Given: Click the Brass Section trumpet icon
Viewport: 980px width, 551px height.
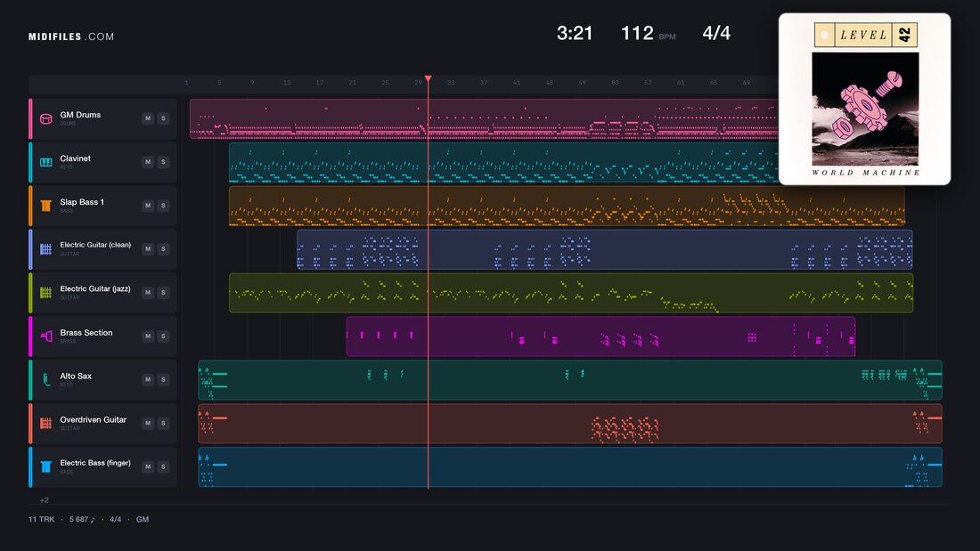Looking at the screenshot, I should (x=45, y=336).
